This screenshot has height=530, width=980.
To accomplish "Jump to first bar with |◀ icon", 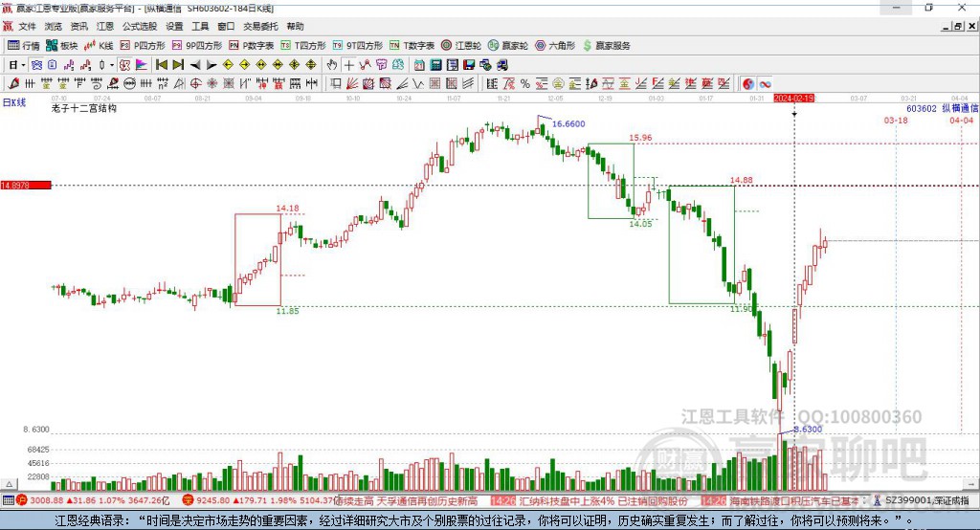I will point(161,65).
